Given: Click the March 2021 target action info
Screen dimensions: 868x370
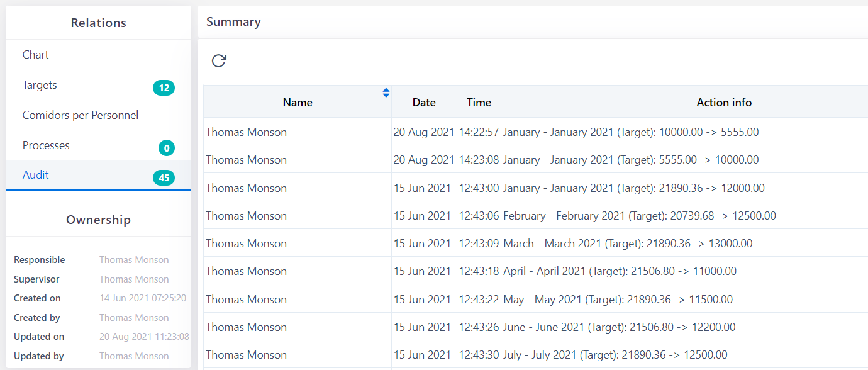Looking at the screenshot, I should point(628,244).
